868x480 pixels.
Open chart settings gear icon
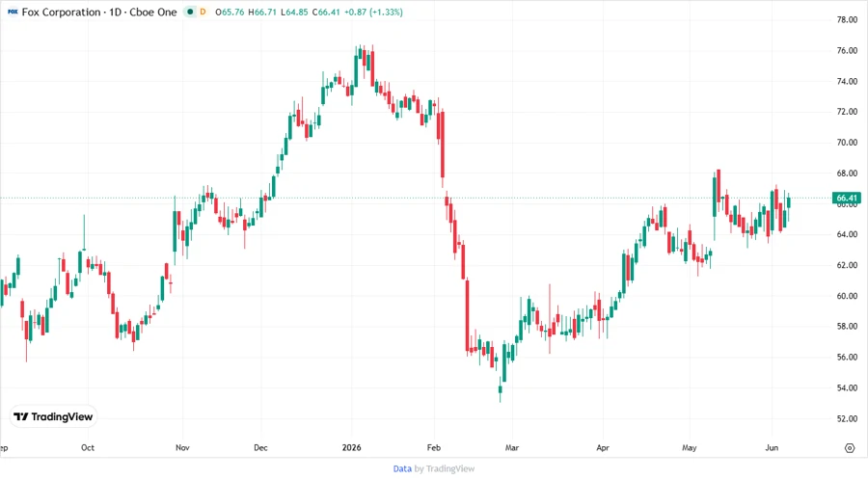[850, 448]
